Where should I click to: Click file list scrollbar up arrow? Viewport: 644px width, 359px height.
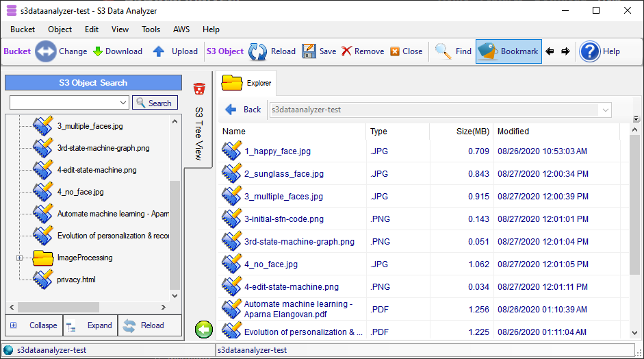click(x=634, y=130)
